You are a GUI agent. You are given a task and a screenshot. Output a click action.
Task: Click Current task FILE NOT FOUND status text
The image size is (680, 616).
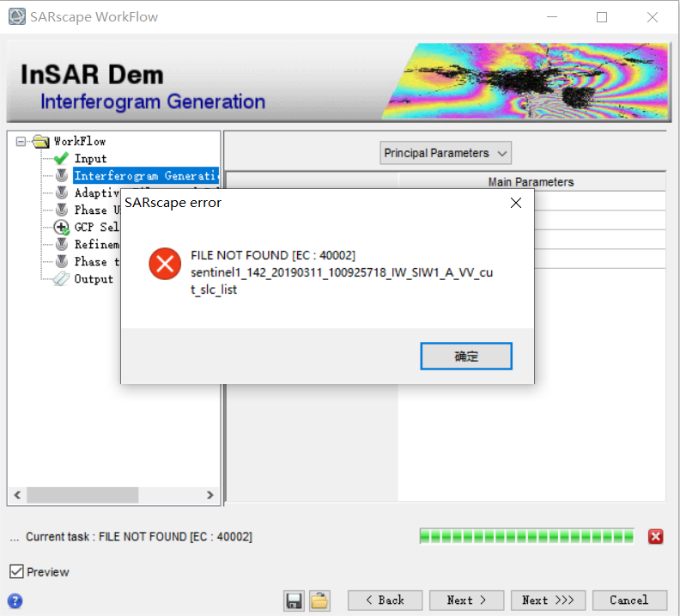tap(139, 537)
